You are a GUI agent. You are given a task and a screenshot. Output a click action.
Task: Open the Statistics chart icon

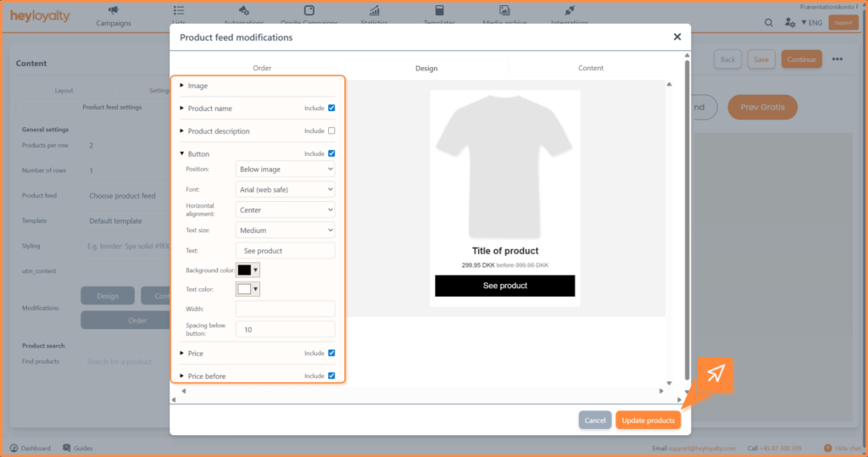pyautogui.click(x=374, y=10)
